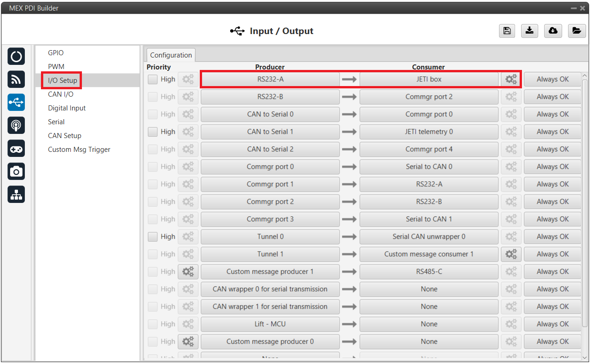Screen dimensions: 591x364
Task: Switch to the Configuration tab
Action: (171, 55)
